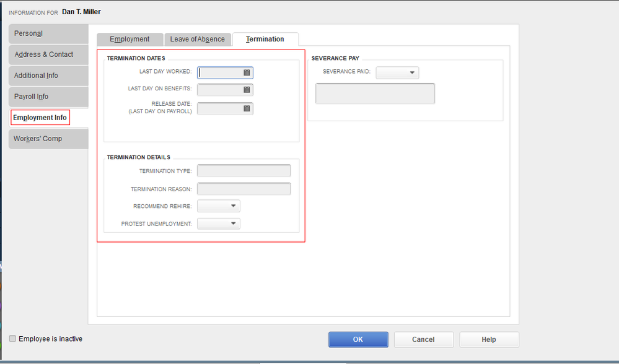
Task: Click the Termination Type field
Action: tap(244, 171)
